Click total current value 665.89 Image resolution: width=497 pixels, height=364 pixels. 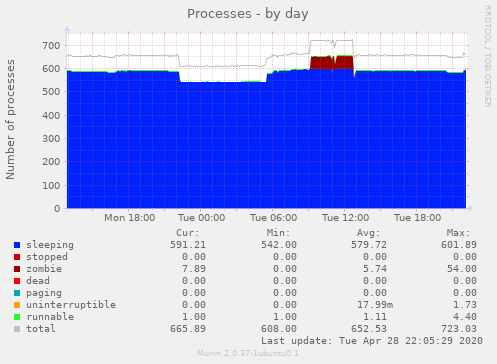[188, 329]
